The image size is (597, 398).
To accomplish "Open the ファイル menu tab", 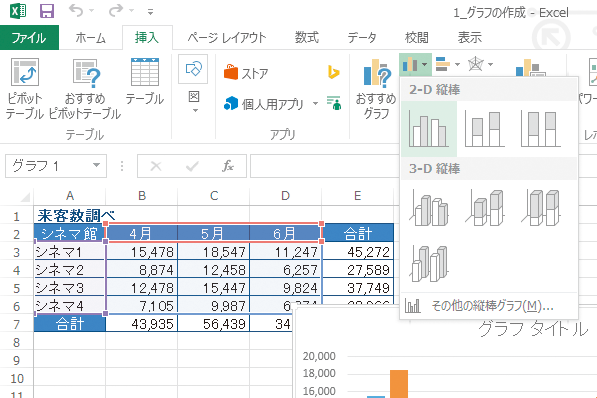I will (29, 38).
